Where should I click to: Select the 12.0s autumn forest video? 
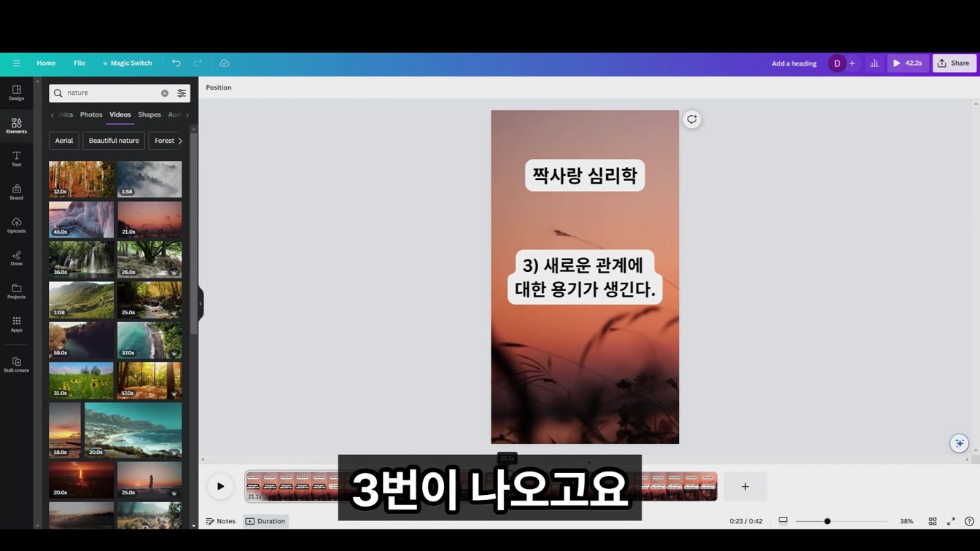click(81, 179)
